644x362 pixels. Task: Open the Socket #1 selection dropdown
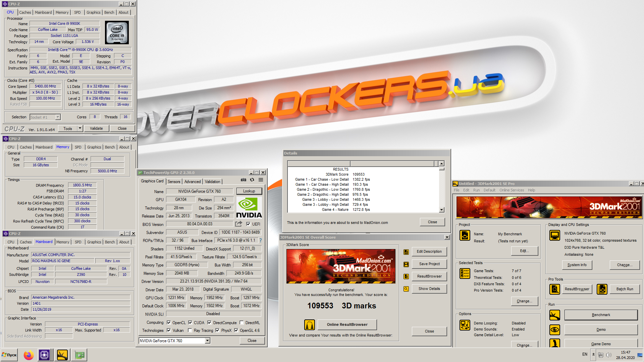coord(58,117)
